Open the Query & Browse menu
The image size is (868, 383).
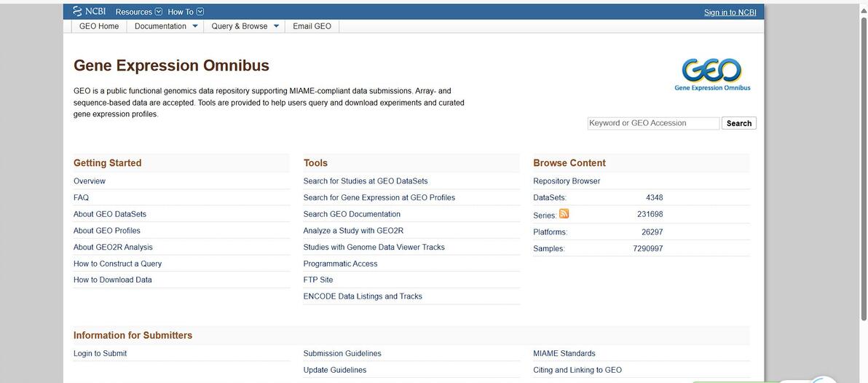(245, 26)
